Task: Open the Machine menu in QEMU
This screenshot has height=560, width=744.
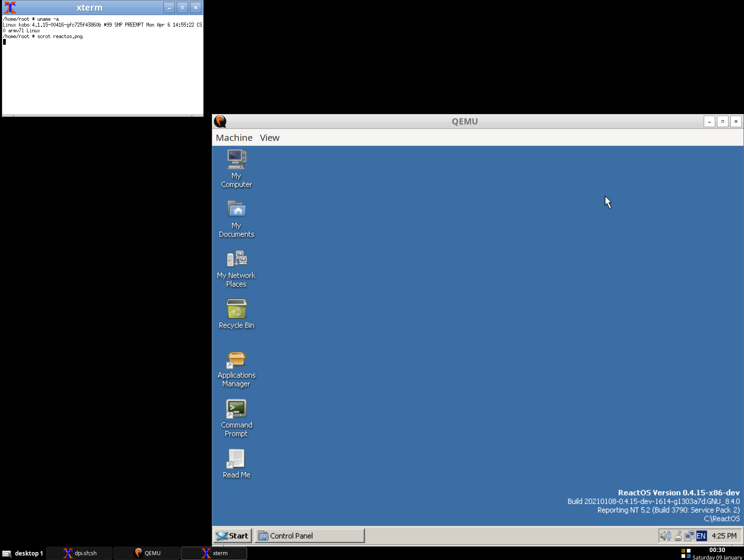Action: (x=234, y=138)
